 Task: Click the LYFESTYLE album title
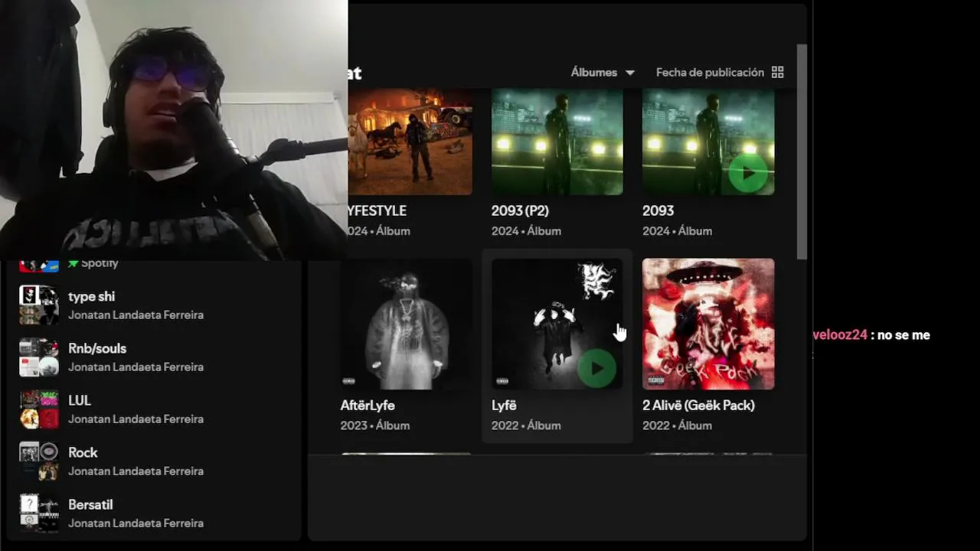[377, 210]
